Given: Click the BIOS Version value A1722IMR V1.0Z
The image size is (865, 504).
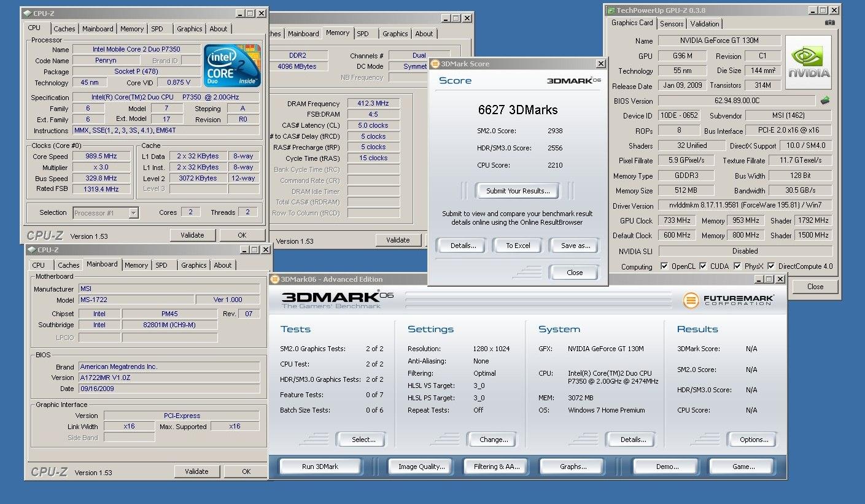Looking at the screenshot, I should [x=169, y=378].
